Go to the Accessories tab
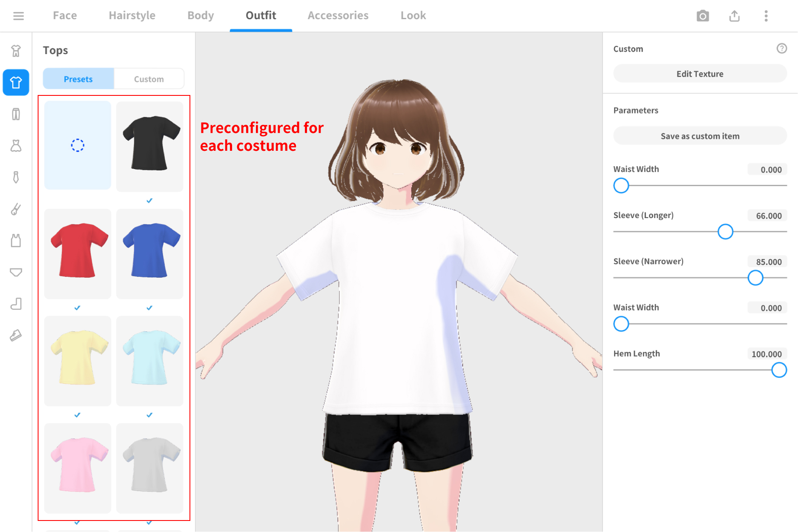 tap(338, 16)
